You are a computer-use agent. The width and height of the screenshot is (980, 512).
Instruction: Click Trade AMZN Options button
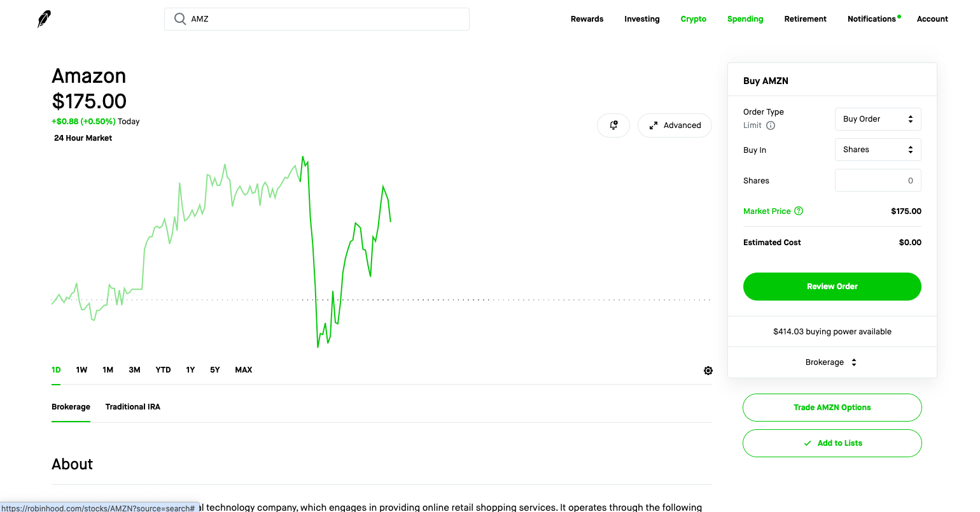[x=832, y=408]
